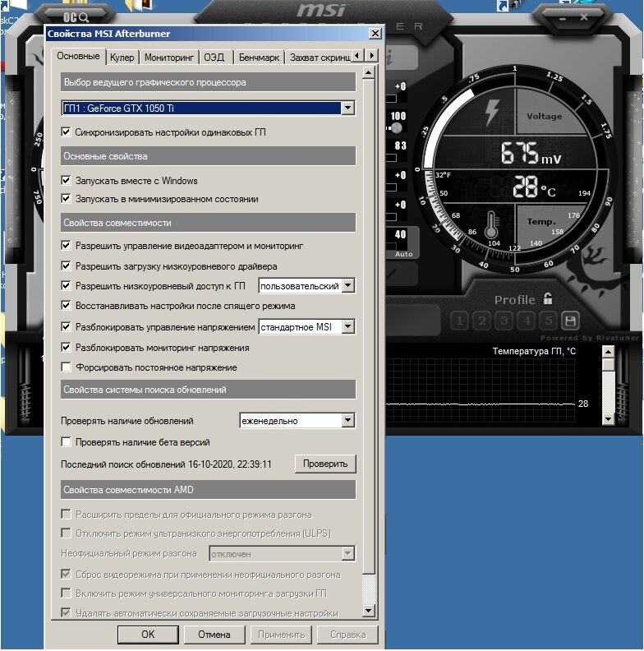Toggle restore settings after sleep mode
Image resolution: width=644 pixels, height=651 pixels.
(x=66, y=306)
